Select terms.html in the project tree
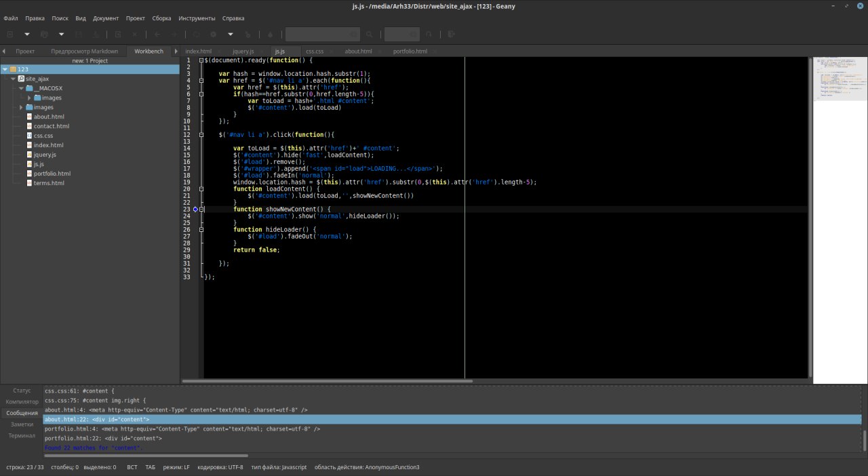Screen dimensions: 868x476 click(49, 183)
